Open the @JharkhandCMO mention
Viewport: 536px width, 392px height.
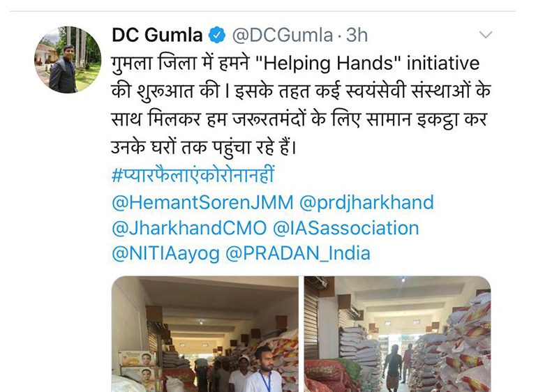point(189,228)
